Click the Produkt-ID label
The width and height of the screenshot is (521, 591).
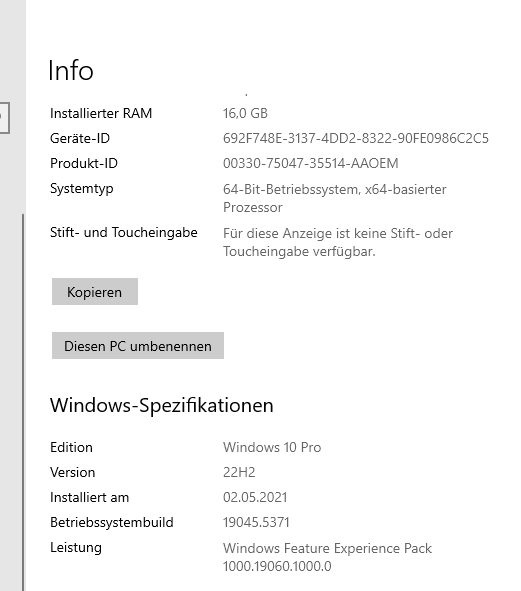84,163
